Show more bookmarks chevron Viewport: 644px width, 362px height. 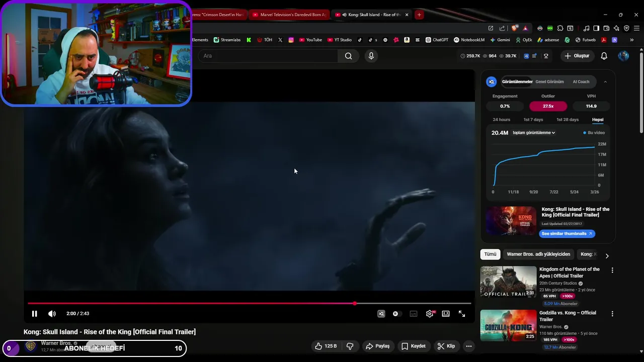tap(632, 40)
